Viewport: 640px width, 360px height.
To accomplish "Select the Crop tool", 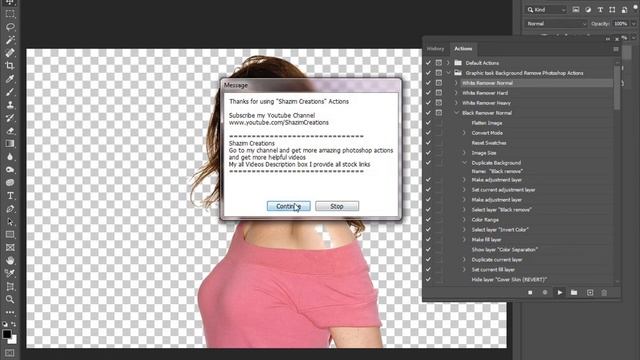I will point(10,66).
